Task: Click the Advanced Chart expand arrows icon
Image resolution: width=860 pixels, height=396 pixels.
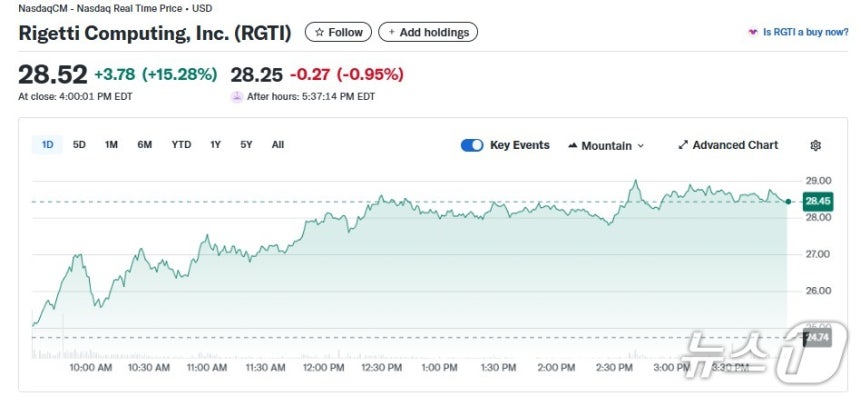Action: click(x=683, y=145)
